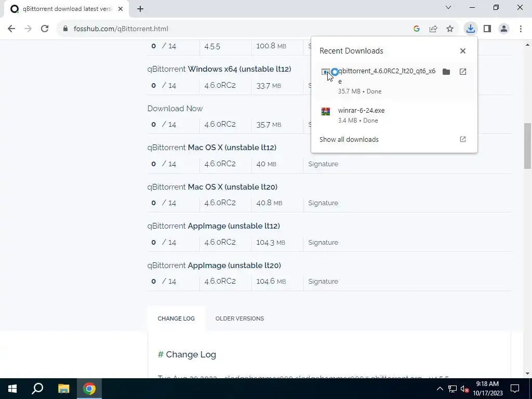Open the downloaded qbittorrent_4.6.0RC2 file

[x=387, y=76]
